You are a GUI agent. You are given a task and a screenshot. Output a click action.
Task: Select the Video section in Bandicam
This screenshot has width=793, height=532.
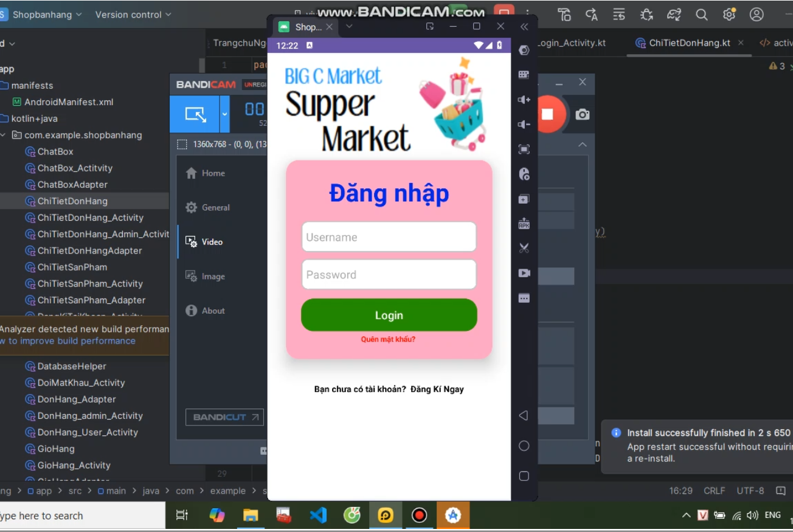pyautogui.click(x=204, y=242)
